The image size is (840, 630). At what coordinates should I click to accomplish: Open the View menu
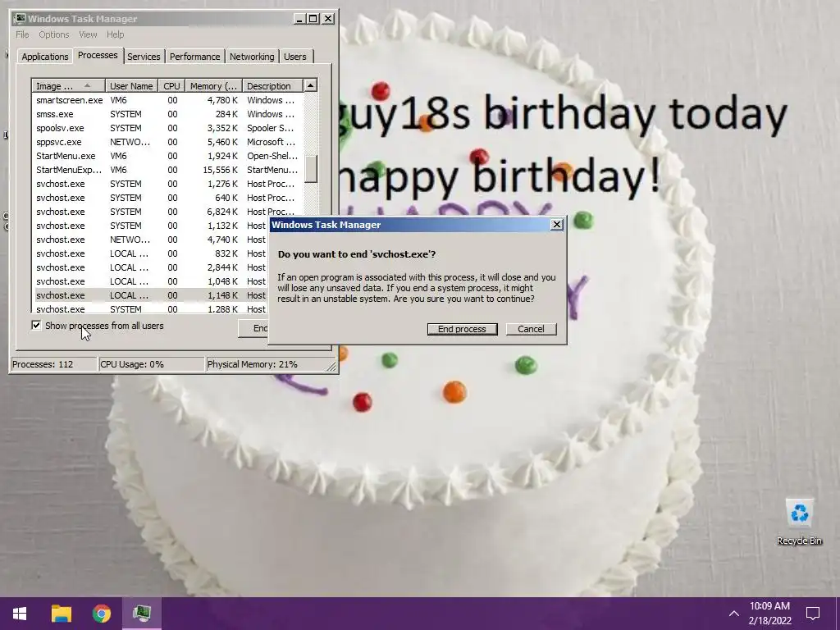(88, 34)
